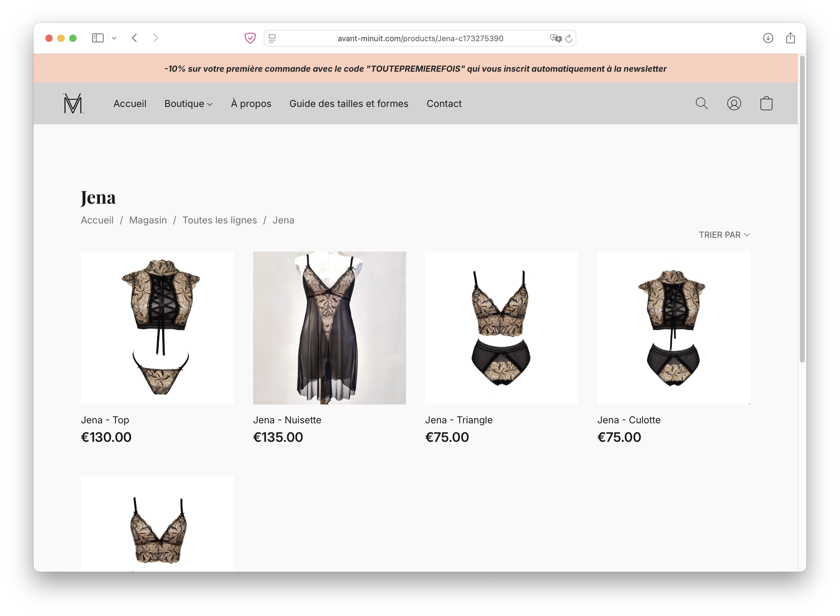Open the À propos menu item
Screen dimensions: 840x616
[251, 104]
